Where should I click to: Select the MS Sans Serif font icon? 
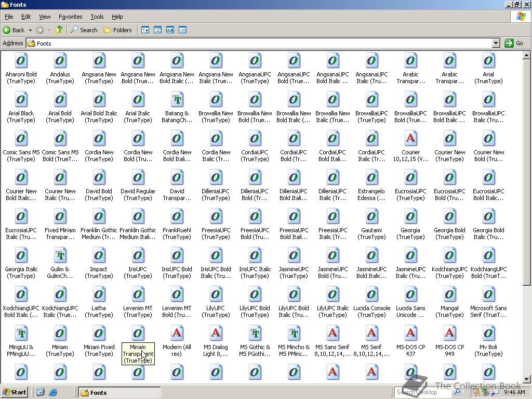[332, 334]
